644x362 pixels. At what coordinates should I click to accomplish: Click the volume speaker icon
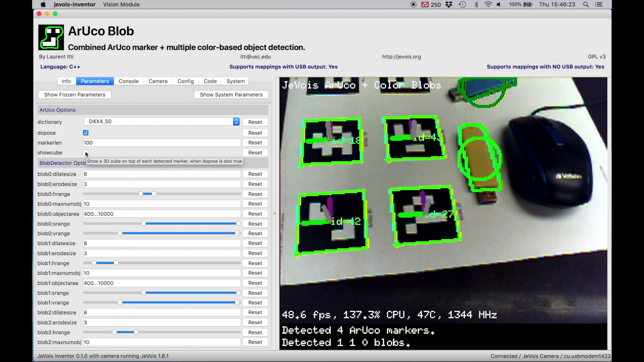point(499,4)
